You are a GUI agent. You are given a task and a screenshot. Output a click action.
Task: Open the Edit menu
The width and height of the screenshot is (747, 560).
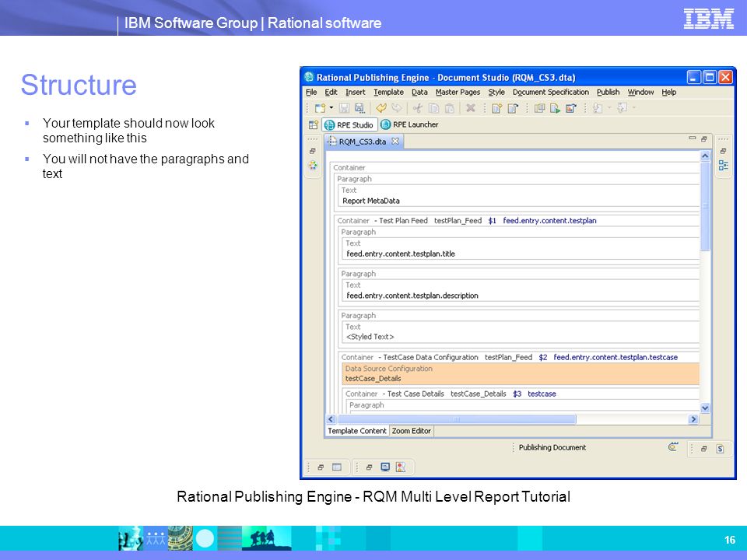pos(331,93)
